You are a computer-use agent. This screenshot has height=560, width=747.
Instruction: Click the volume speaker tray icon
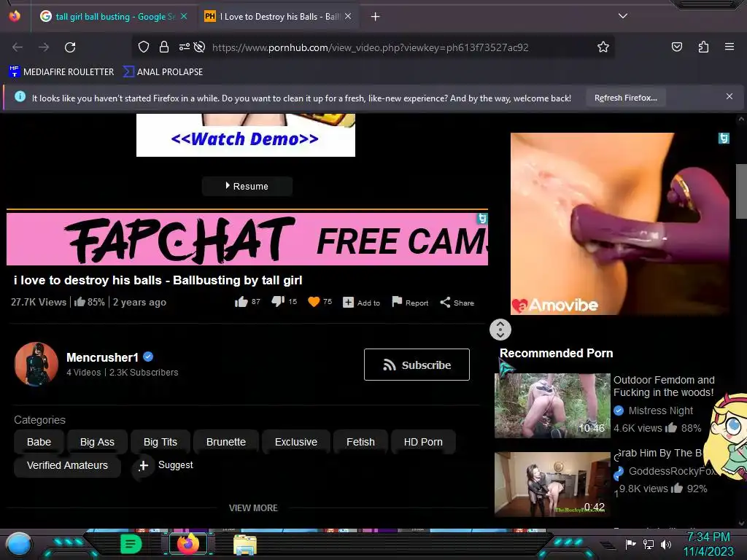tap(666, 544)
